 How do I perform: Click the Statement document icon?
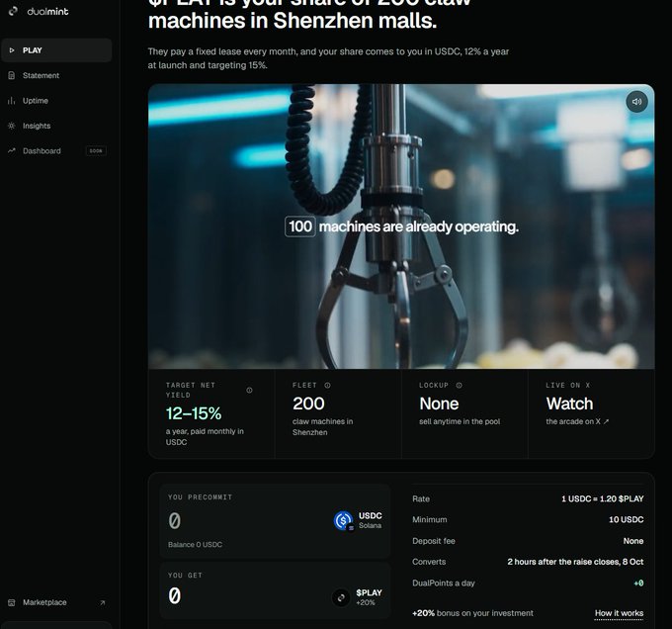(12, 75)
